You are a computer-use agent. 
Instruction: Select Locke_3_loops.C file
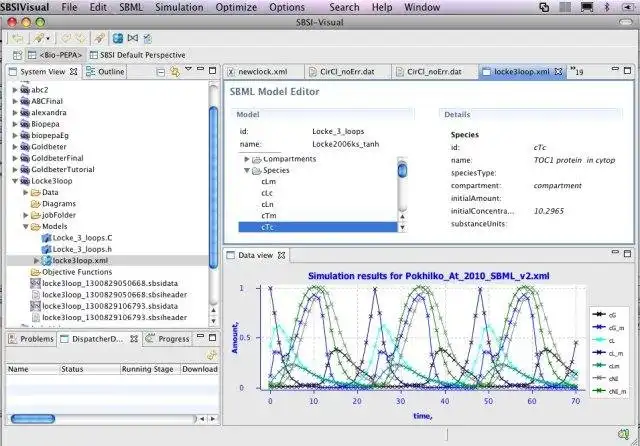tap(77, 238)
